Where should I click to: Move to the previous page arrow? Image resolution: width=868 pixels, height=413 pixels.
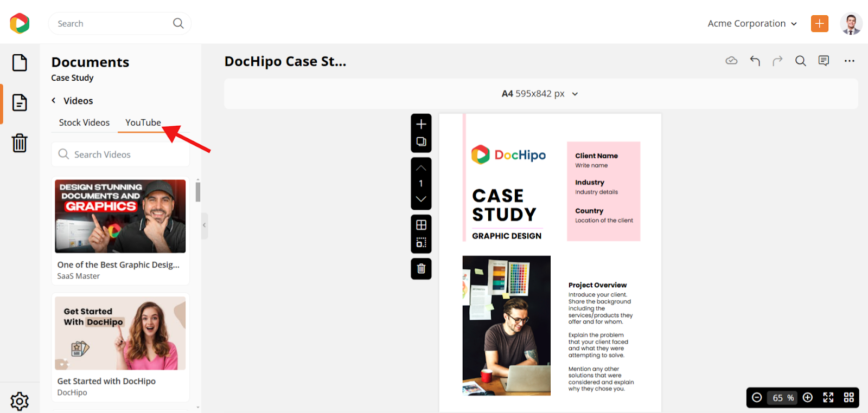[x=421, y=167]
